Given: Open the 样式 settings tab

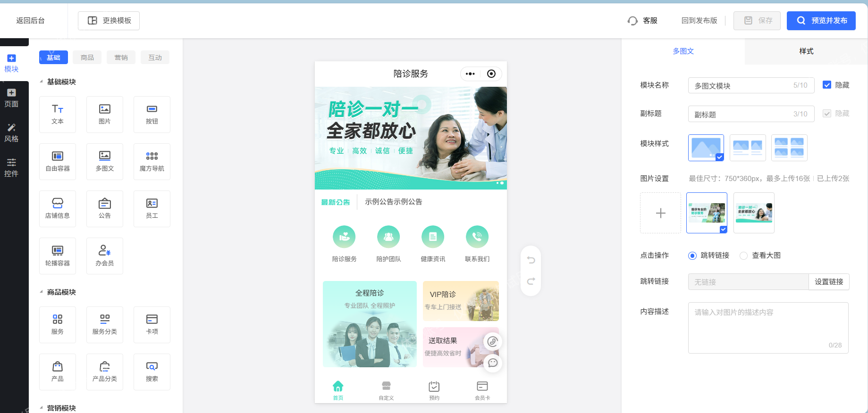Looking at the screenshot, I should point(806,51).
